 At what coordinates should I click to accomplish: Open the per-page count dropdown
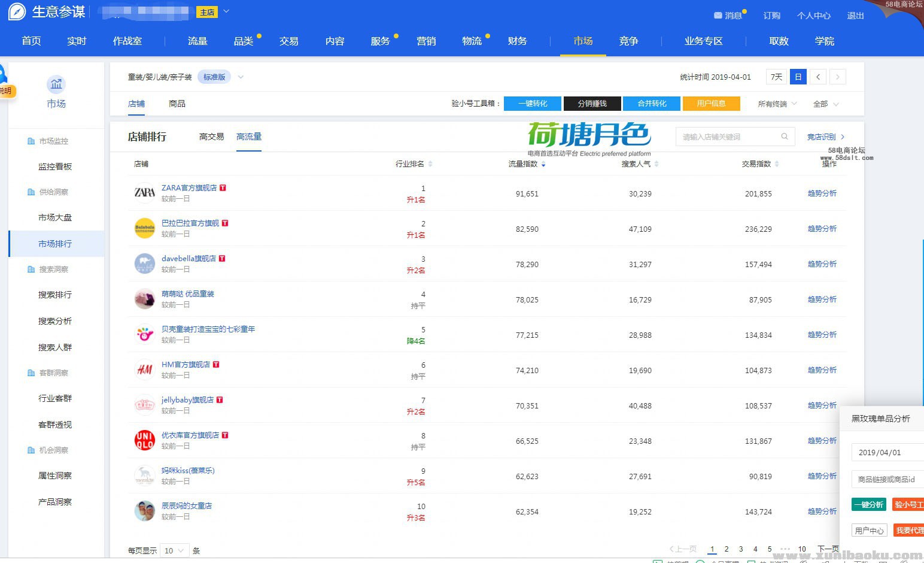pyautogui.click(x=174, y=550)
